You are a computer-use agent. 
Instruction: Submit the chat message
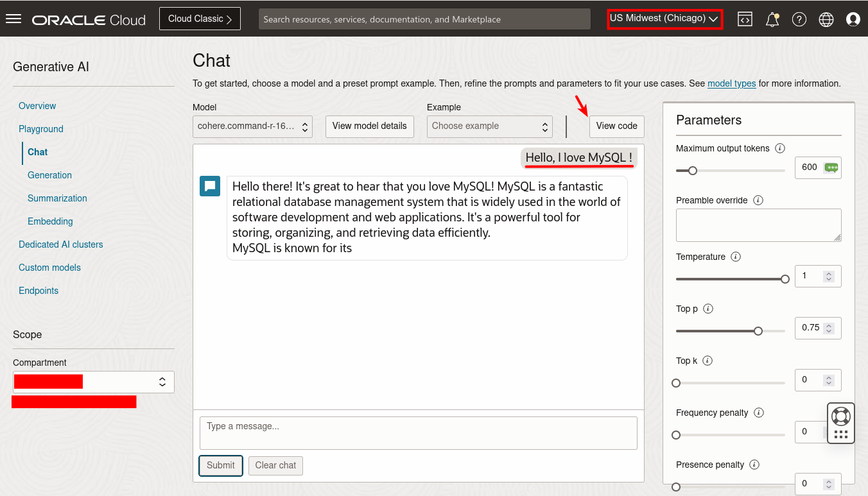point(221,466)
